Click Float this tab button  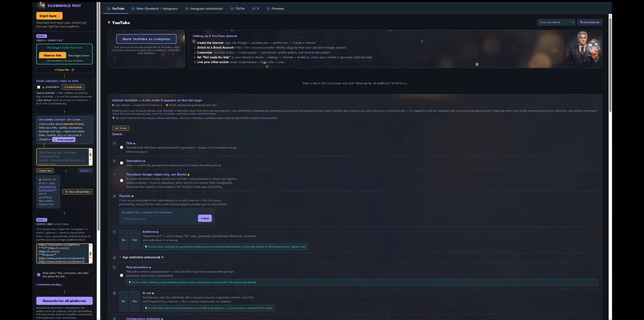tap(589, 22)
